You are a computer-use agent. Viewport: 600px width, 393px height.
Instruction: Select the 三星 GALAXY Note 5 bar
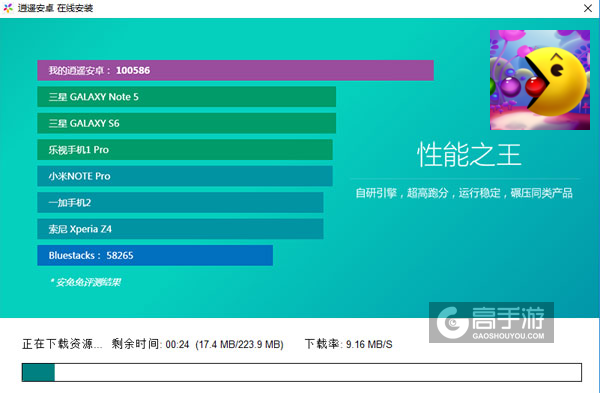pos(187,97)
